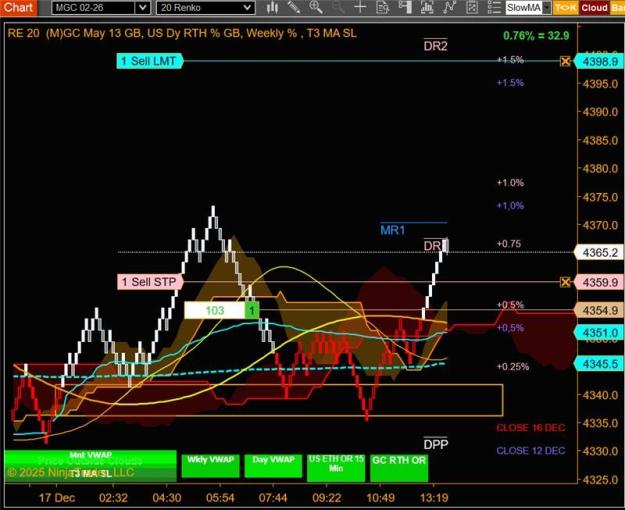Cancel the Sell STP order X icon
Screen dimensions: 625x510
pyautogui.click(x=565, y=282)
